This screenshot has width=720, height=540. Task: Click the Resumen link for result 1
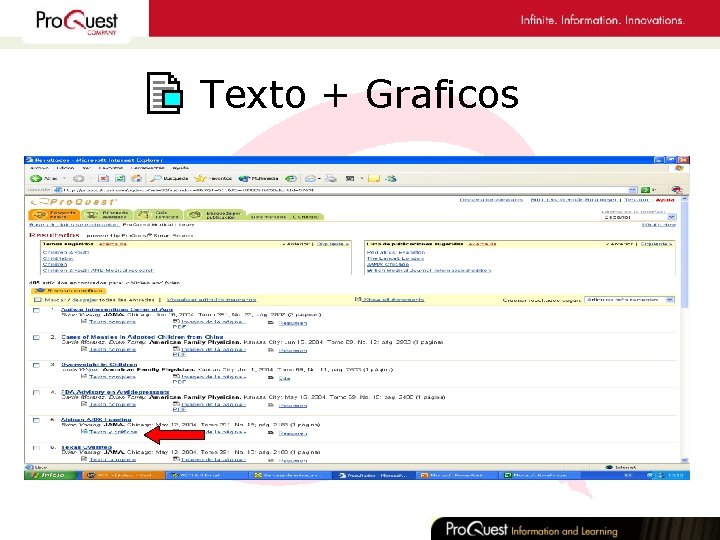292,323
